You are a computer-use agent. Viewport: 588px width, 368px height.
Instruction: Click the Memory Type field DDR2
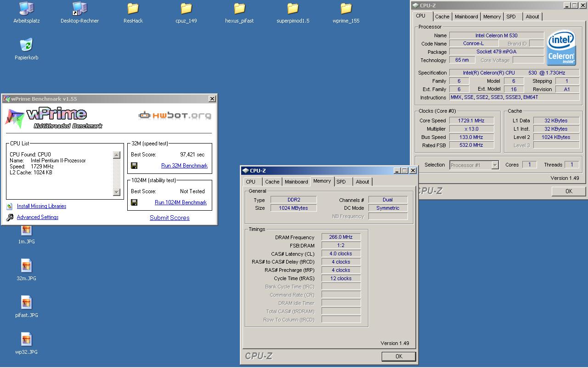click(293, 200)
